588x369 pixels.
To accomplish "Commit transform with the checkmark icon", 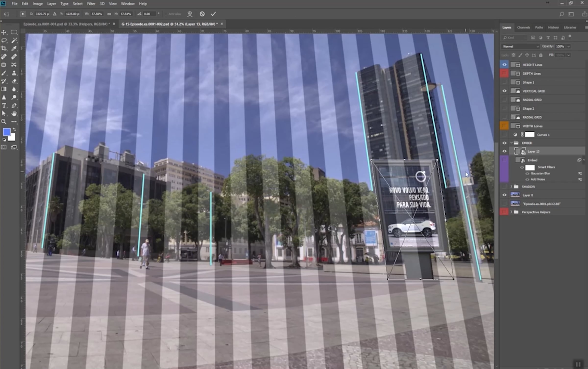I will pyautogui.click(x=213, y=14).
